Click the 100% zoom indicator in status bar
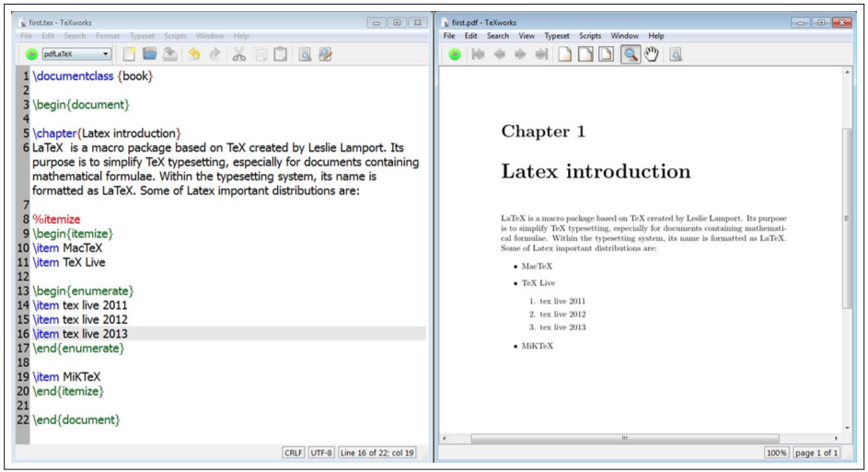 coord(776,453)
